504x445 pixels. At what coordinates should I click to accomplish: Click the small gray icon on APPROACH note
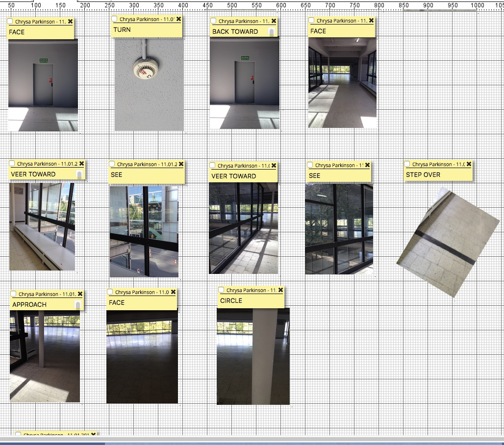coord(77,305)
